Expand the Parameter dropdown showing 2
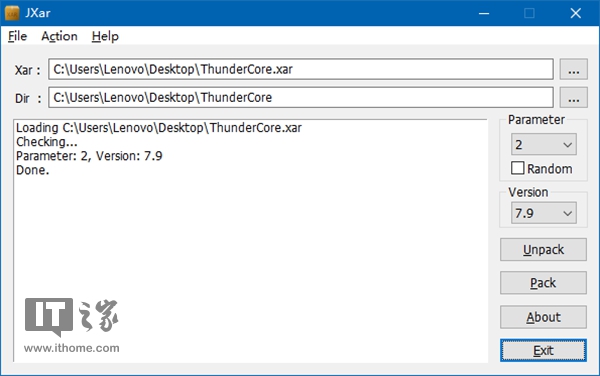The image size is (600, 376). [544, 145]
